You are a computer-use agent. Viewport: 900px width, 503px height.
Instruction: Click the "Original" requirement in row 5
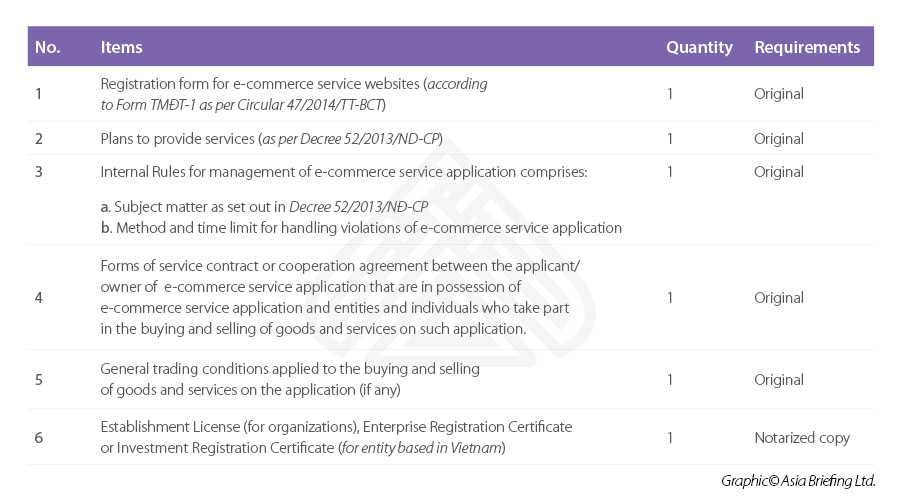[x=779, y=380]
